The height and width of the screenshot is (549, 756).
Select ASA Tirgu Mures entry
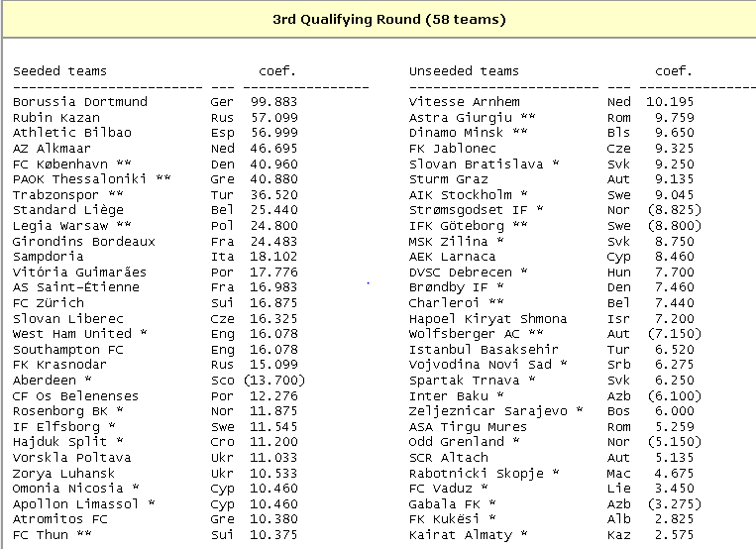click(468, 427)
